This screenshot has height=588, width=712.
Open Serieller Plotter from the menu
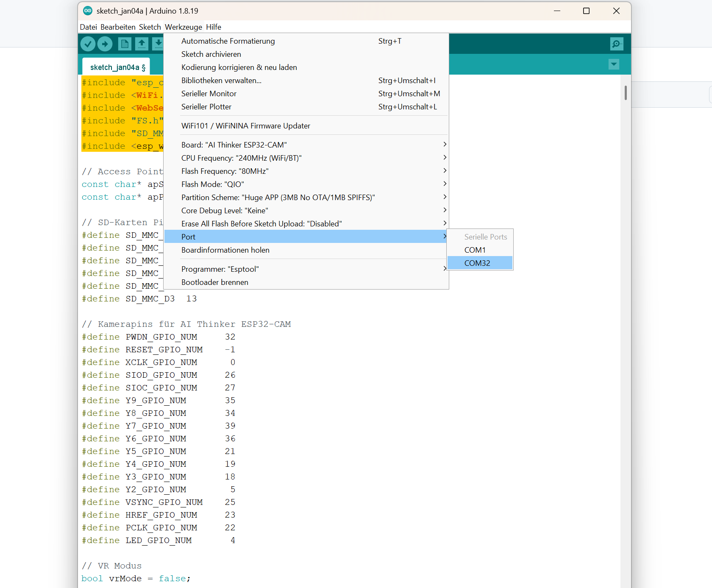(x=206, y=107)
